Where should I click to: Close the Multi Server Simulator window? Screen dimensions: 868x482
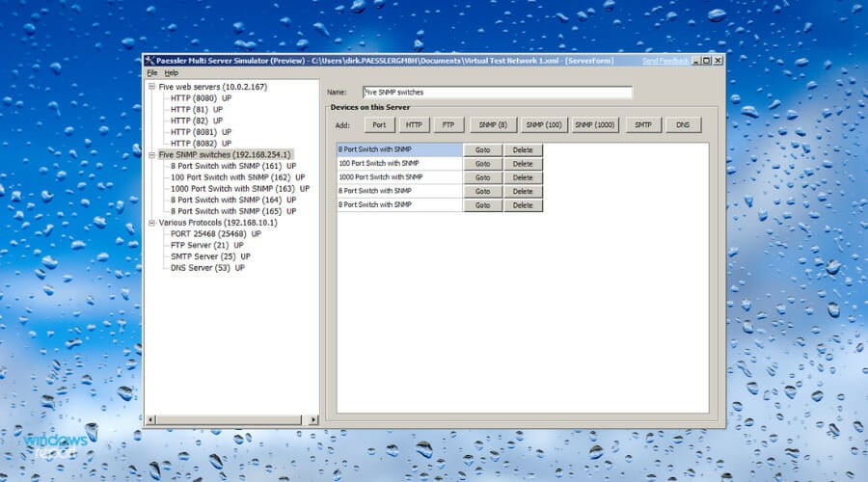click(718, 61)
